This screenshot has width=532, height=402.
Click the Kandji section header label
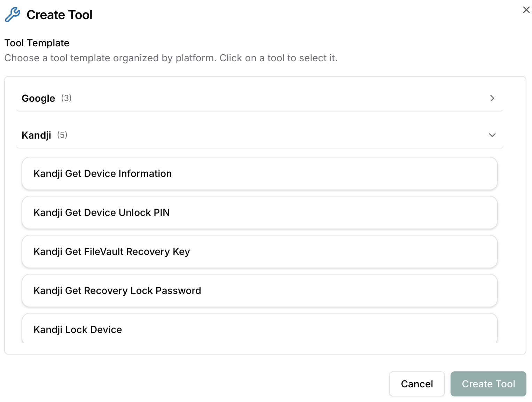(x=36, y=135)
